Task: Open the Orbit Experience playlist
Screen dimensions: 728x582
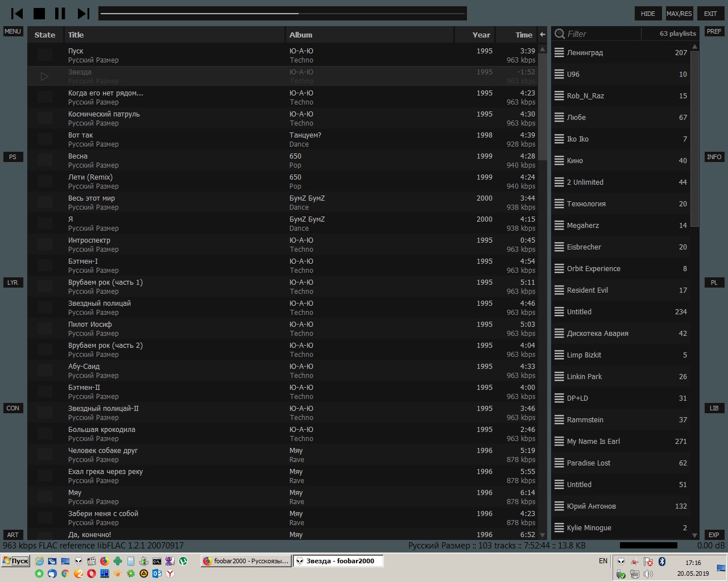Action: pos(621,269)
